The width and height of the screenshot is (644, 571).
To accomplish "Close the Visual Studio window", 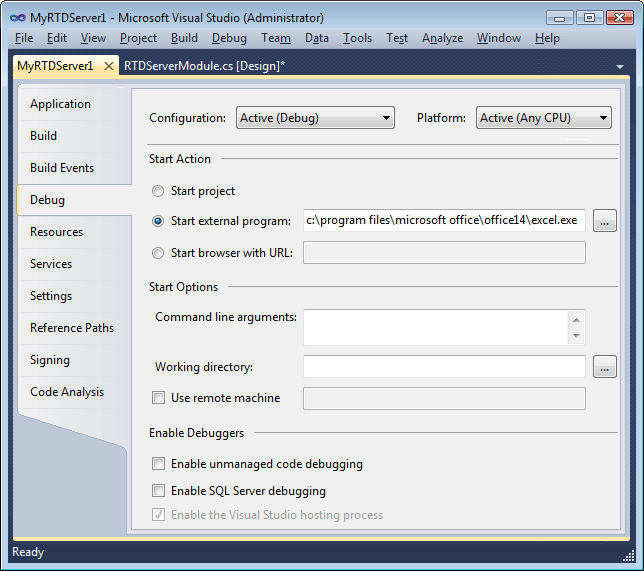I will click(620, 18).
